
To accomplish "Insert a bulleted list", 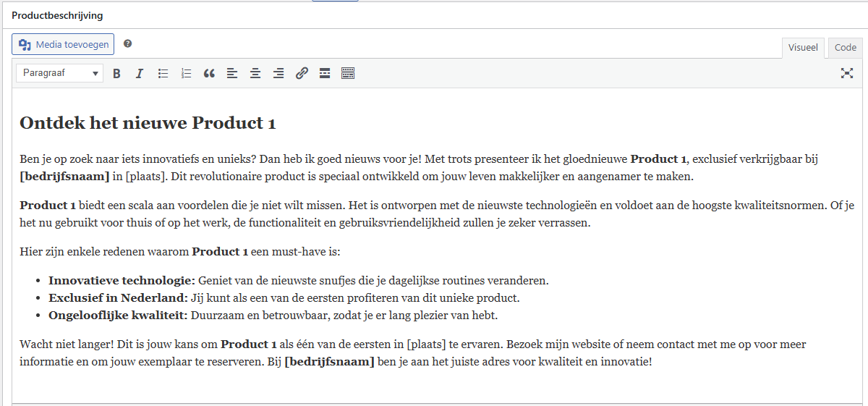I will click(x=163, y=73).
